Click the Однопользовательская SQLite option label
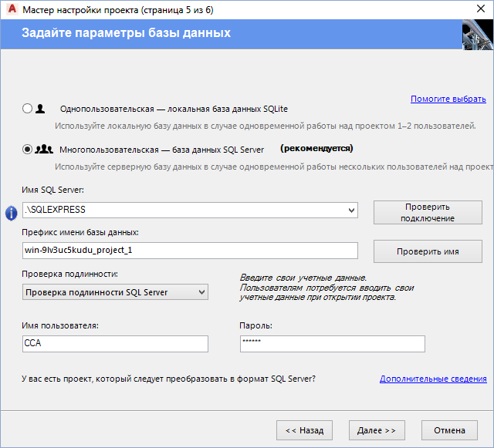 (174, 109)
